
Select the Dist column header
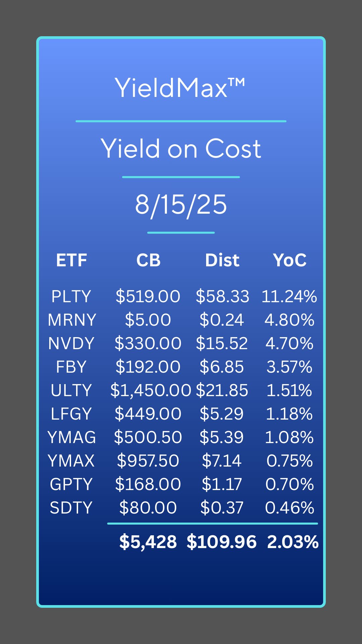[222, 260]
